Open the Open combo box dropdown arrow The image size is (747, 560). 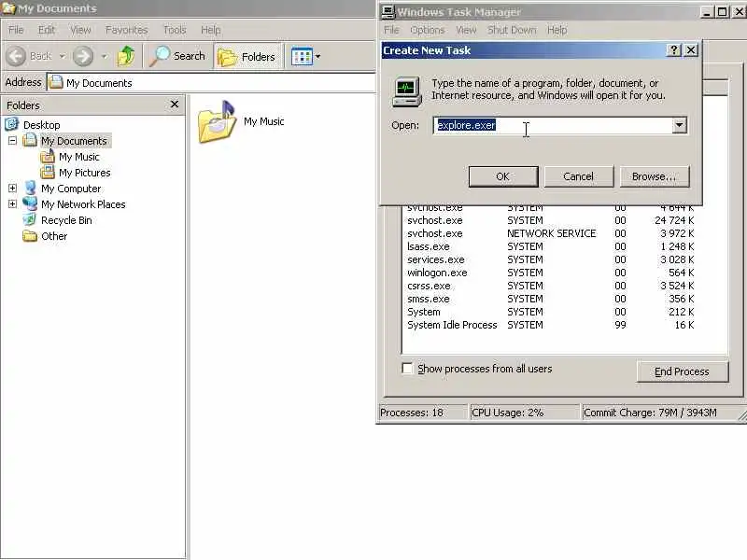pos(680,125)
